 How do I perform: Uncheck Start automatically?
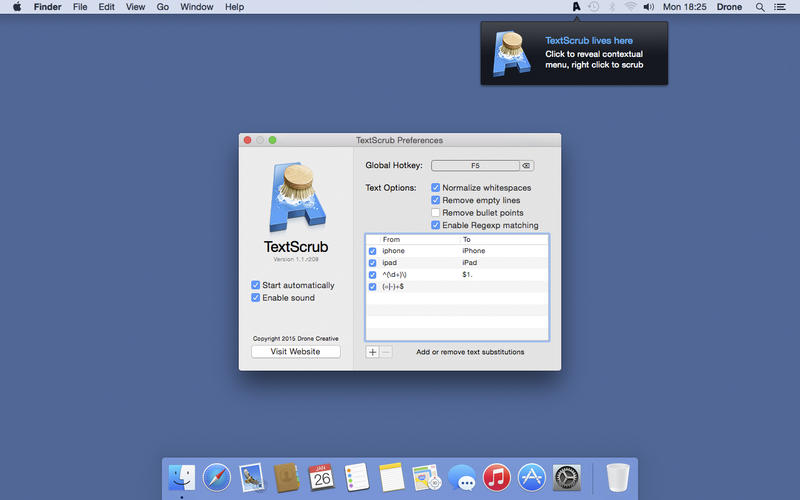[256, 285]
